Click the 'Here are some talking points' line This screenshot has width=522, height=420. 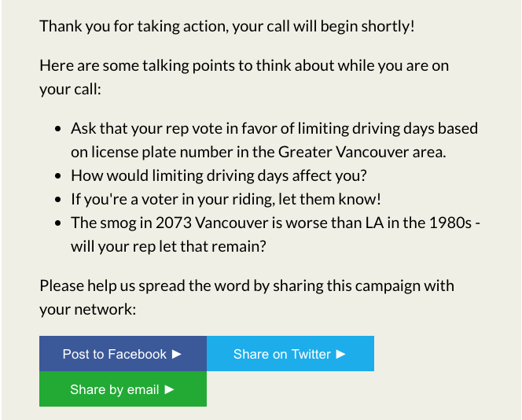[244, 65]
